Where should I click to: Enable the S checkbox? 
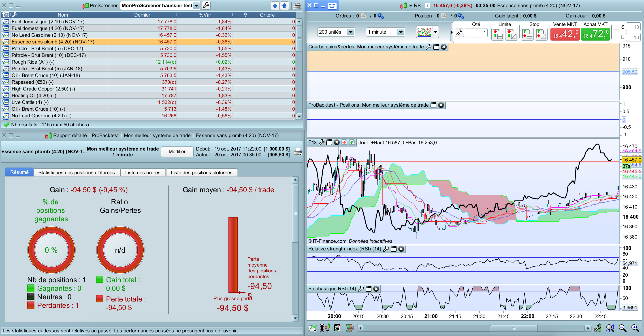click(616, 27)
